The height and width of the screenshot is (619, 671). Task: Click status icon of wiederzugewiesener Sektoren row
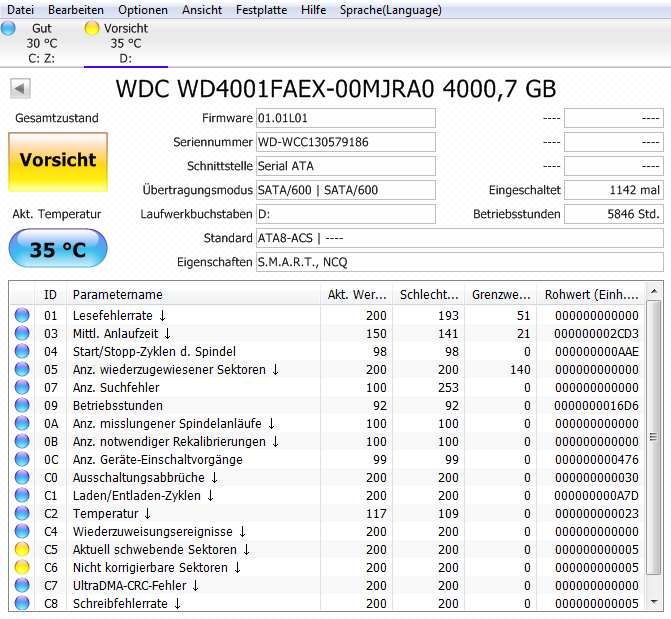click(22, 369)
